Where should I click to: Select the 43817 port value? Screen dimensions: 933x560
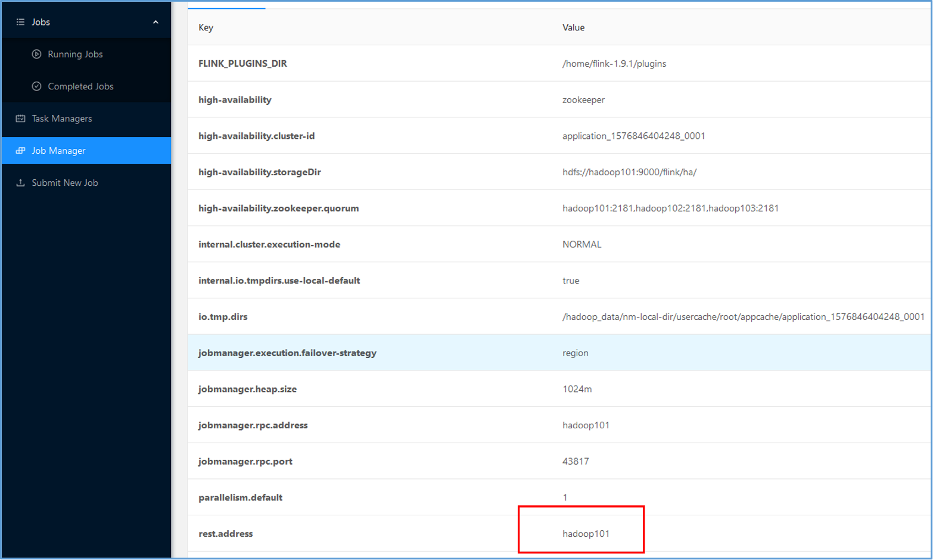[576, 461]
